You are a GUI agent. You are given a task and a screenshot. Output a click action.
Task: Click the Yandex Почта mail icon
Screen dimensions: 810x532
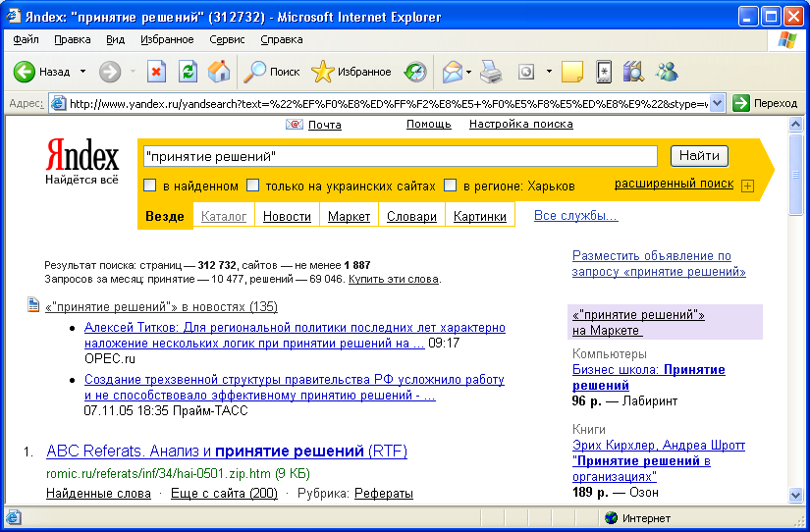[295, 124]
